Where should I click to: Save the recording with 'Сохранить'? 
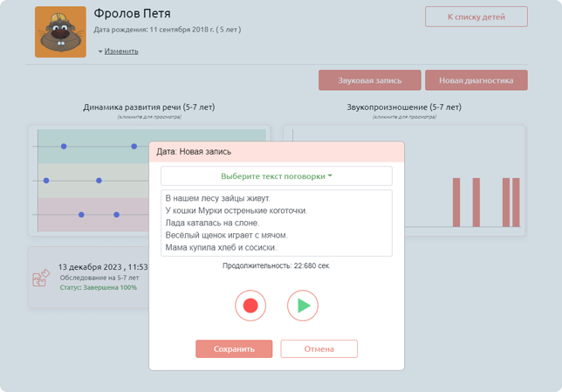click(234, 348)
